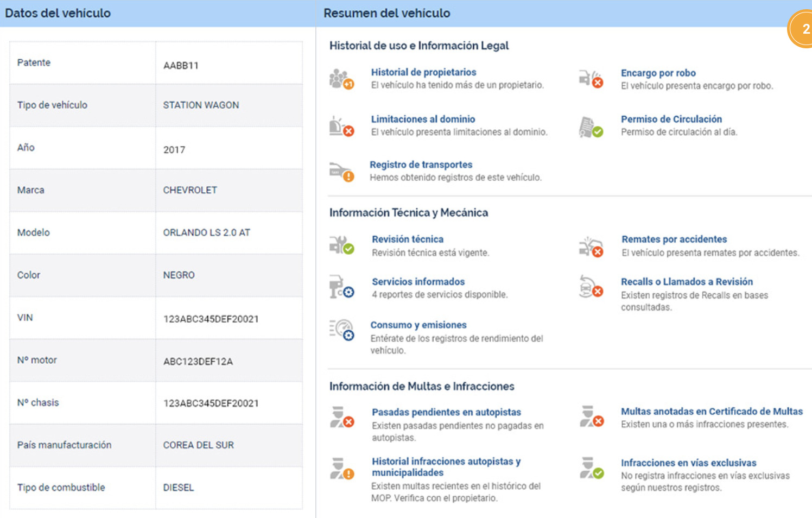Click the Pasadas pendientes en autopistas icon
The width and height of the screenshot is (812, 518).
341,417
